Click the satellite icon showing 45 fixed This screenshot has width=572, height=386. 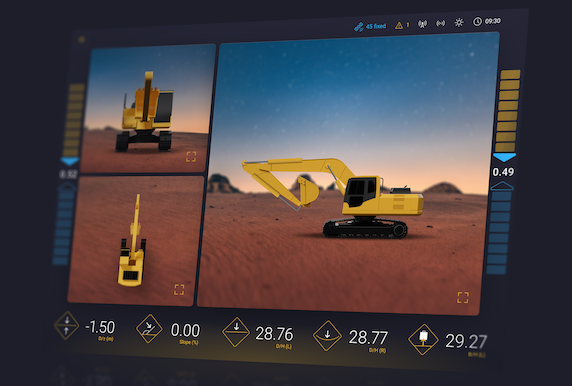click(x=359, y=27)
